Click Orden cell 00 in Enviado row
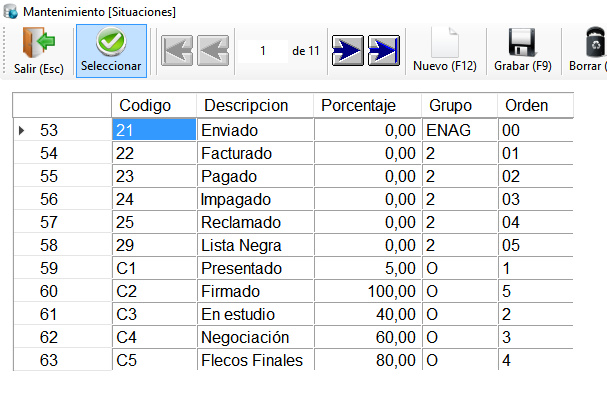The image size is (607, 413). (536, 130)
